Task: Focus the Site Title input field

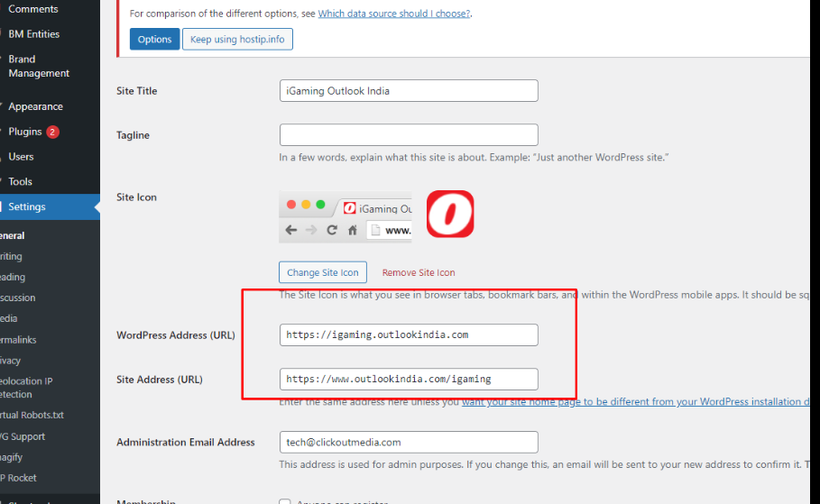Action: click(x=409, y=91)
